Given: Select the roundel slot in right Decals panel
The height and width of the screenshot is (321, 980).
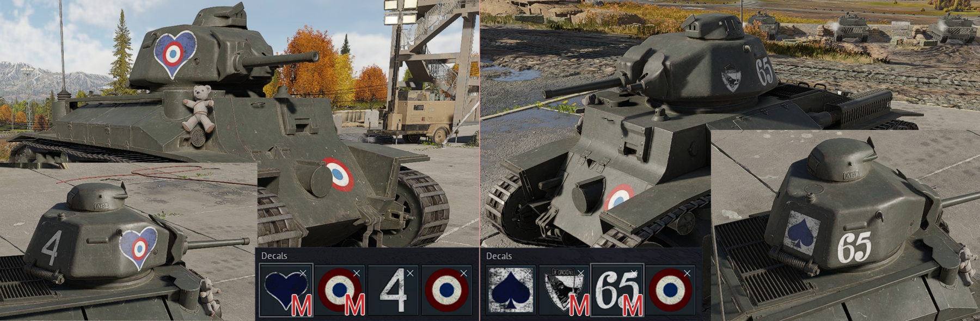Looking at the screenshot, I should (x=670, y=290).
